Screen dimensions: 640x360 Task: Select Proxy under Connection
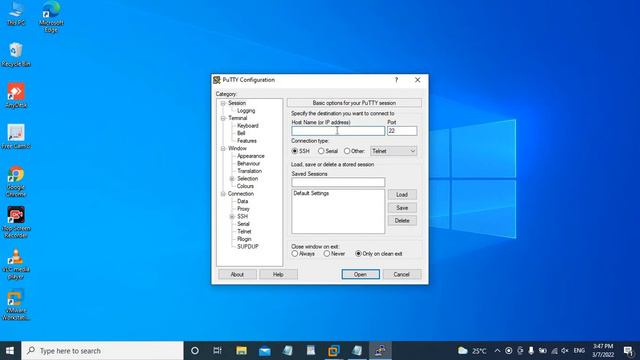tap(243, 209)
